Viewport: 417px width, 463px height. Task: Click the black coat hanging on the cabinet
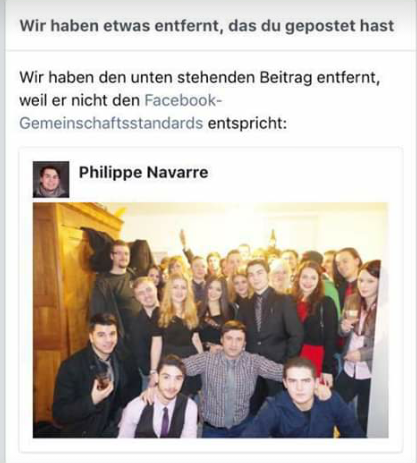pyautogui.click(x=97, y=248)
